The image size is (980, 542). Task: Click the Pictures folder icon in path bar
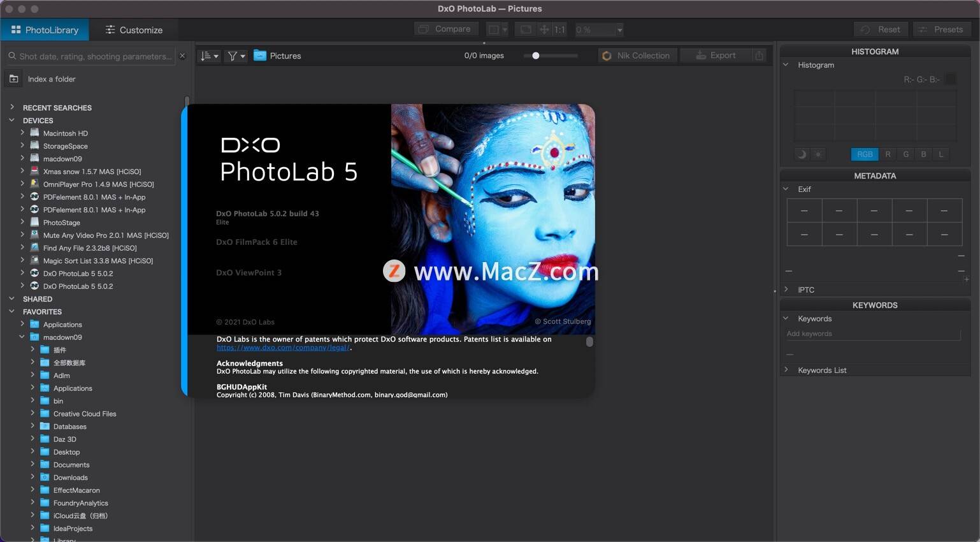coord(260,55)
